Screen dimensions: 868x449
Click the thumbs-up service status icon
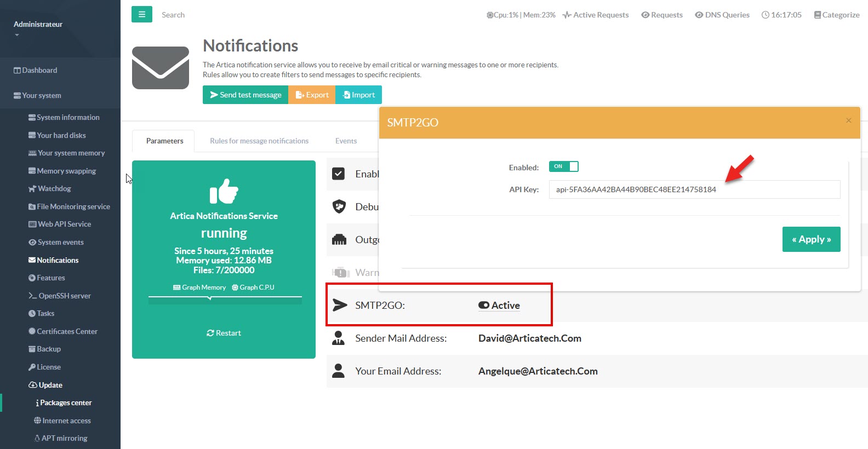(224, 192)
